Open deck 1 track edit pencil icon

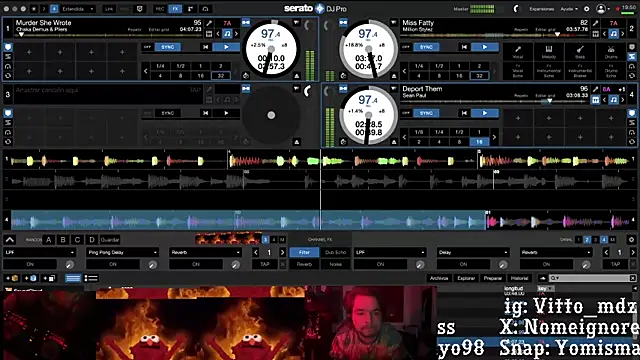coord(209,23)
